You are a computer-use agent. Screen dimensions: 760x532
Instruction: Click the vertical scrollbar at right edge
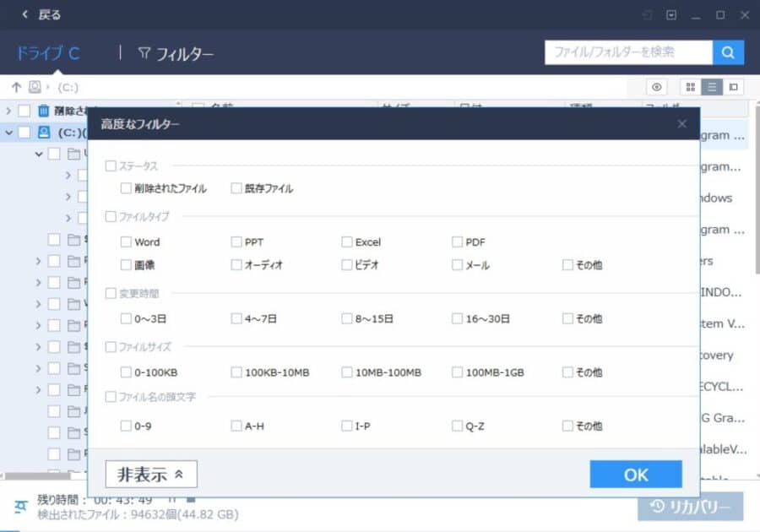click(757, 189)
